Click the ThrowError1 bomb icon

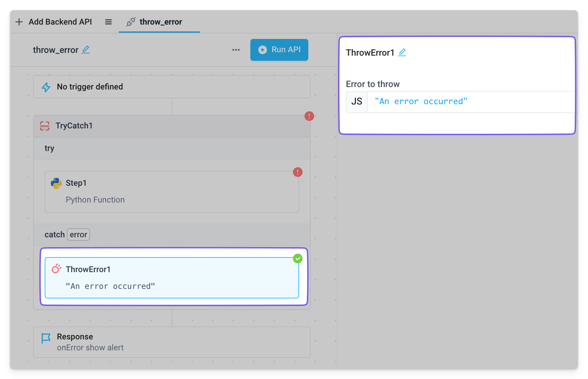coord(56,269)
